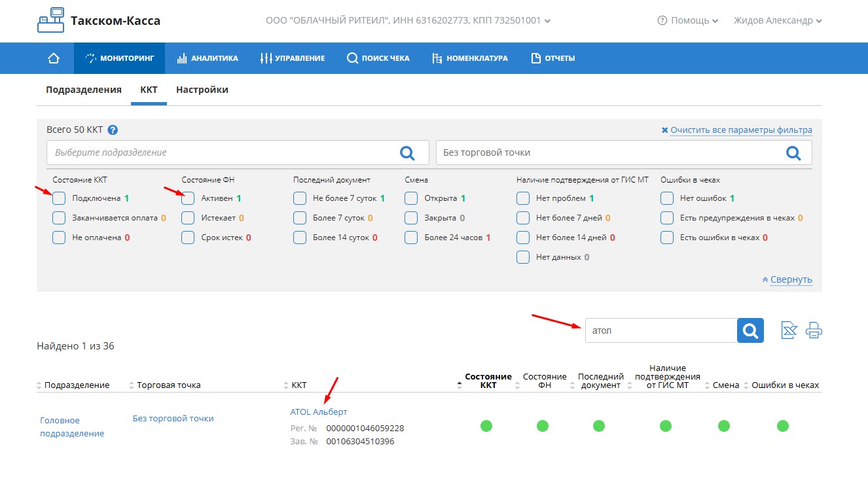Viewport: 868px width, 494px height.
Task: Click the blue search button beside атол
Action: coord(750,330)
